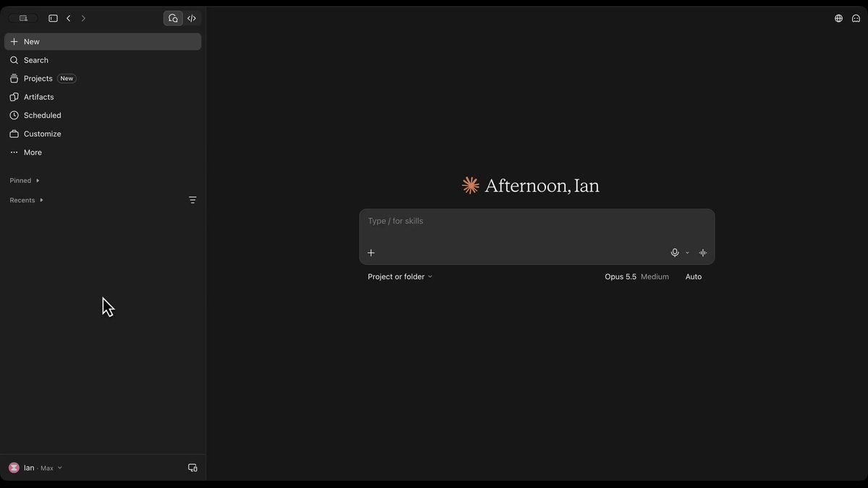This screenshot has height=488, width=868.
Task: Start voice mode with waveform icon
Action: tap(702, 253)
